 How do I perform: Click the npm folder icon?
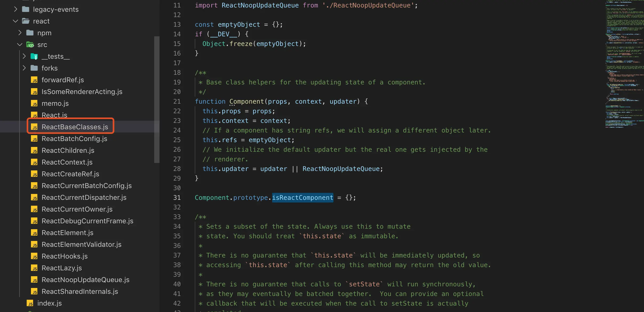pos(30,33)
